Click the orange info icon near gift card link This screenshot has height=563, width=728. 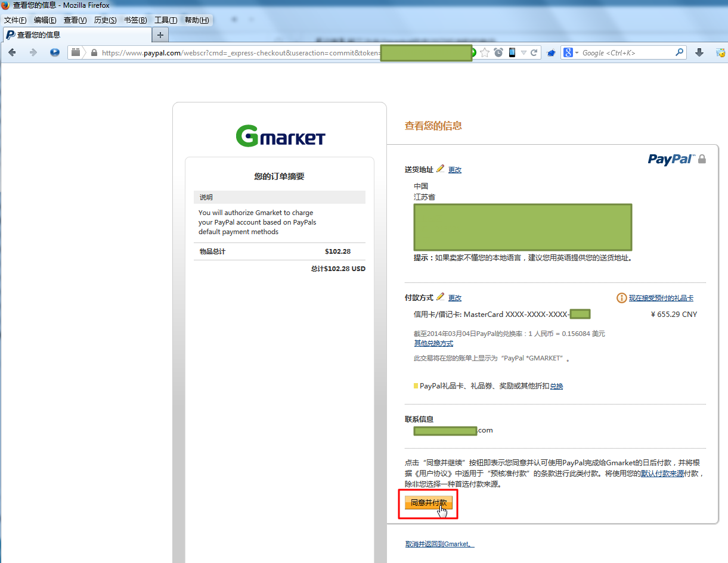pyautogui.click(x=621, y=298)
